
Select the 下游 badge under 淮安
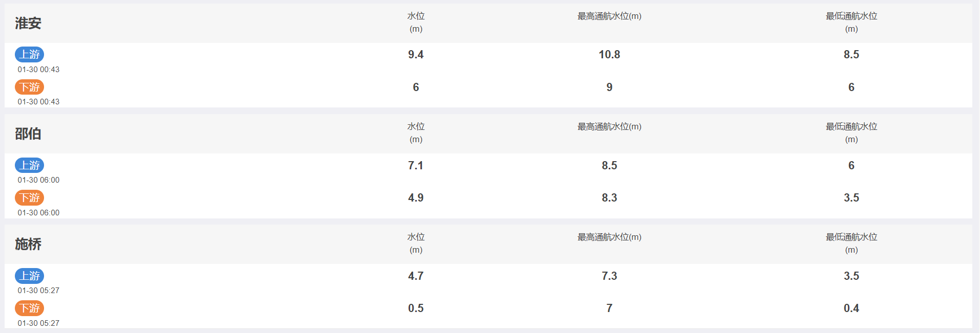tap(29, 87)
